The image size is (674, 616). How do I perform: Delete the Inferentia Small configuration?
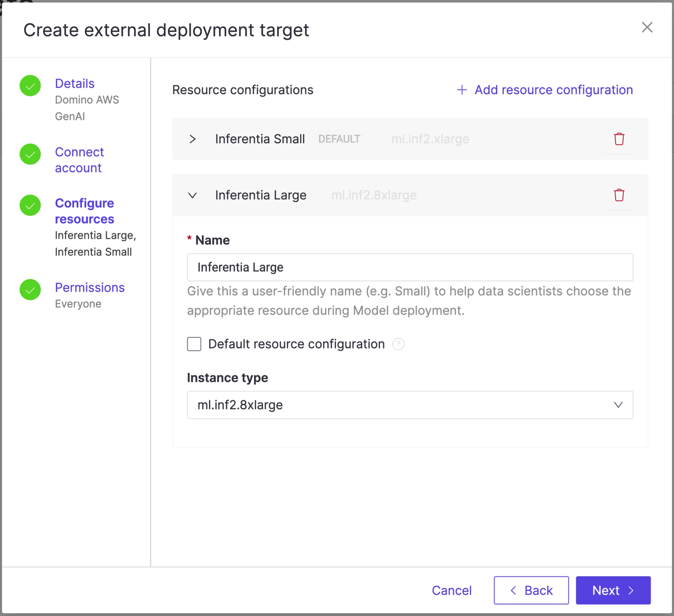(x=619, y=139)
